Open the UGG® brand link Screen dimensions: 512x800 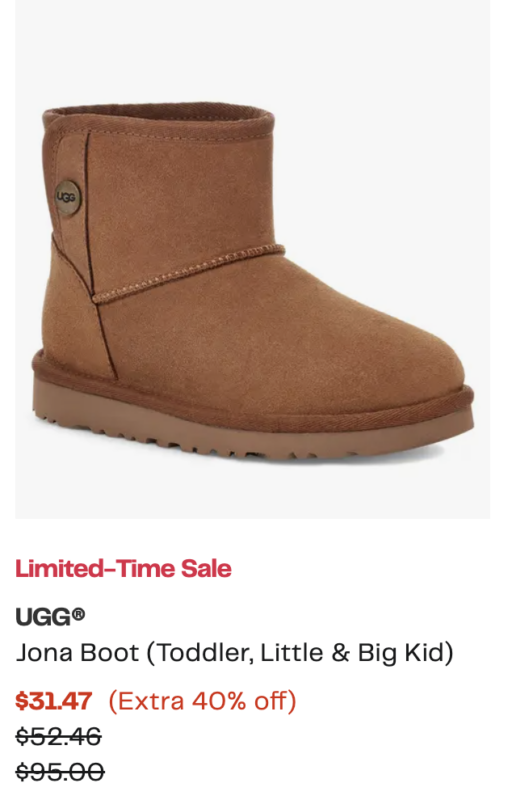(50, 617)
